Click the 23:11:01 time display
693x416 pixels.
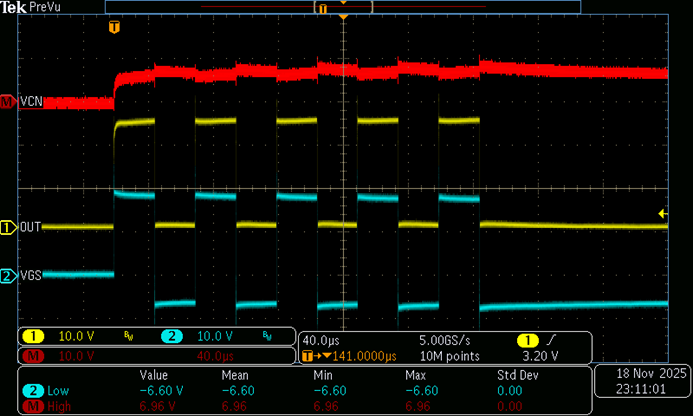(641, 389)
